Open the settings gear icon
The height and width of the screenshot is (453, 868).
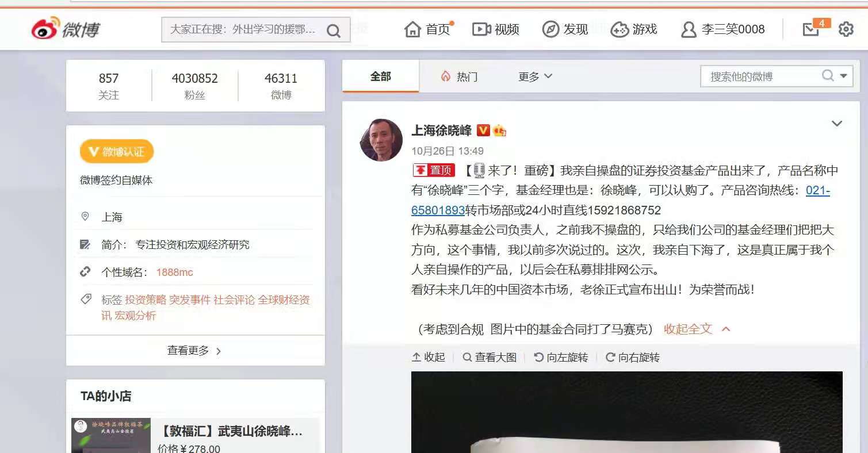846,29
